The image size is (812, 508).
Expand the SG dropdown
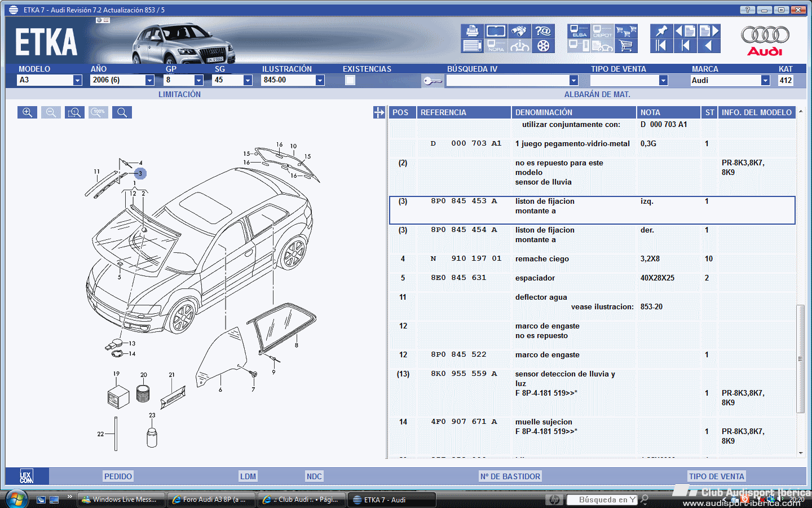(x=248, y=80)
